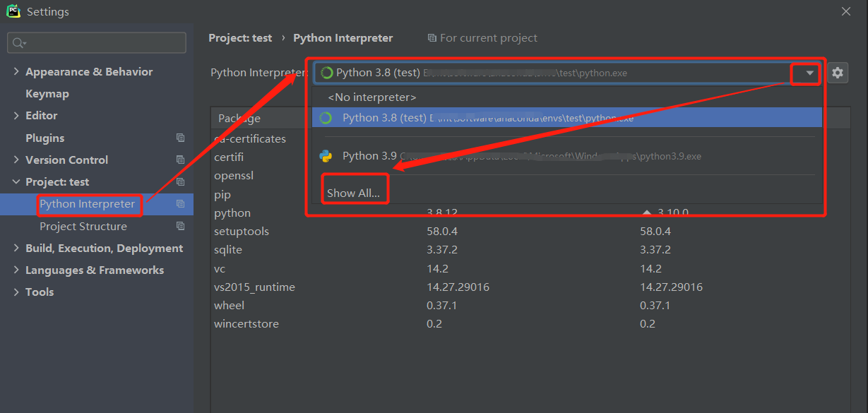Image resolution: width=868 pixels, height=413 pixels.
Task: Open Project Structure settings
Action: coord(83,226)
